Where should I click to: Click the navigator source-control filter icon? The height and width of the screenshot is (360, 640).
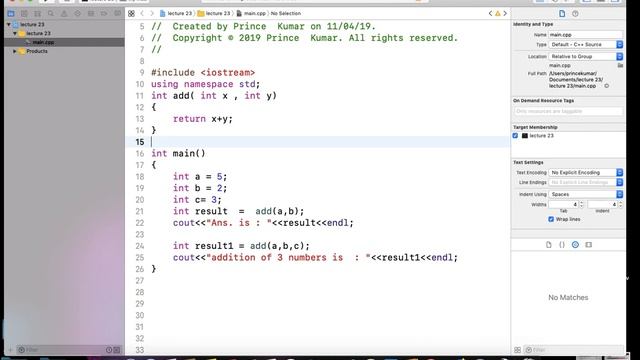tap(117, 350)
